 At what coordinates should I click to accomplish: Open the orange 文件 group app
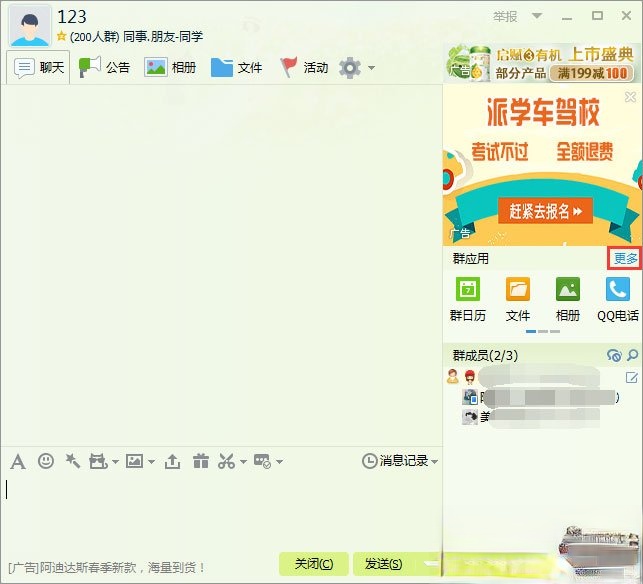(x=518, y=299)
